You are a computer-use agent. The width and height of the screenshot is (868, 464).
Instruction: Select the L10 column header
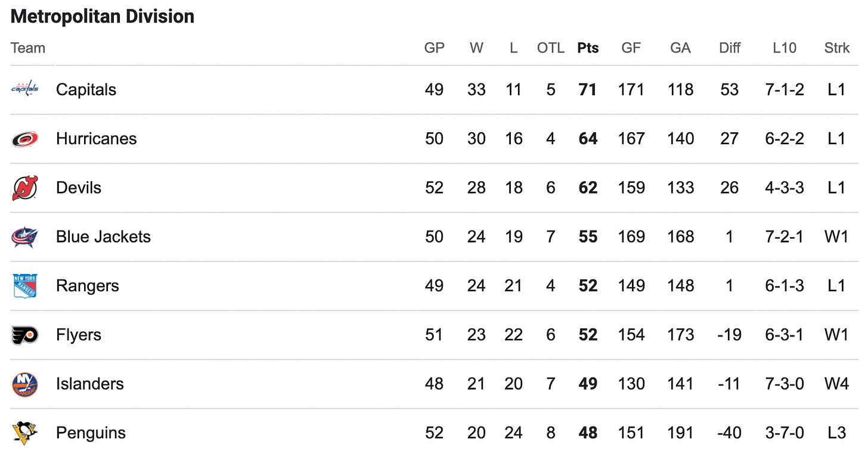784,48
